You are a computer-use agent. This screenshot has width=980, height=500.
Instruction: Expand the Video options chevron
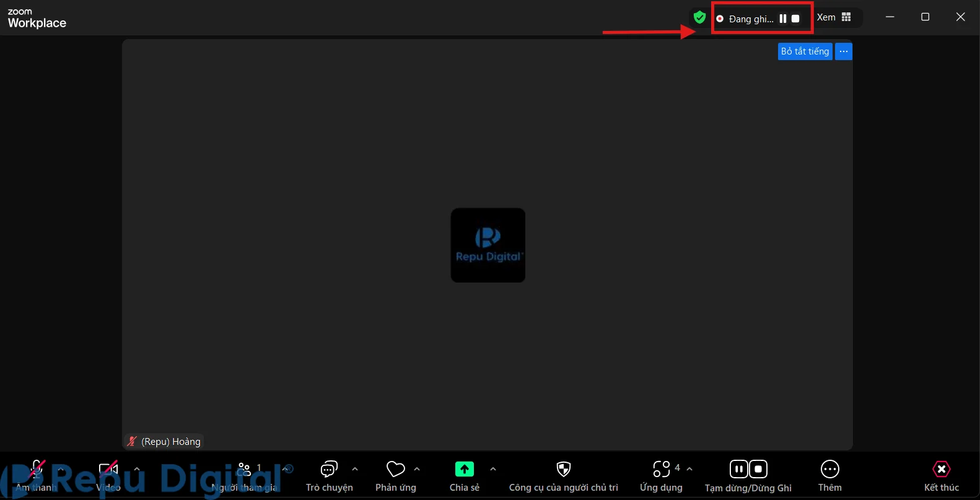click(137, 469)
